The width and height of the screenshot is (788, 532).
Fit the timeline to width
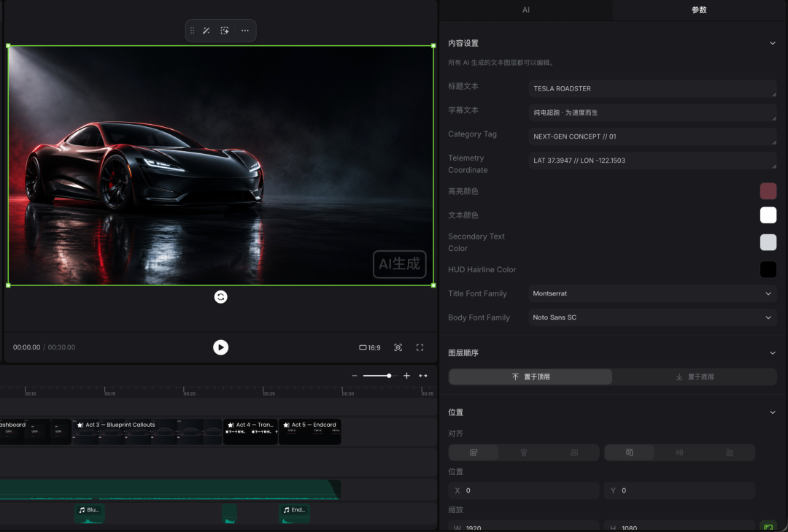point(423,376)
